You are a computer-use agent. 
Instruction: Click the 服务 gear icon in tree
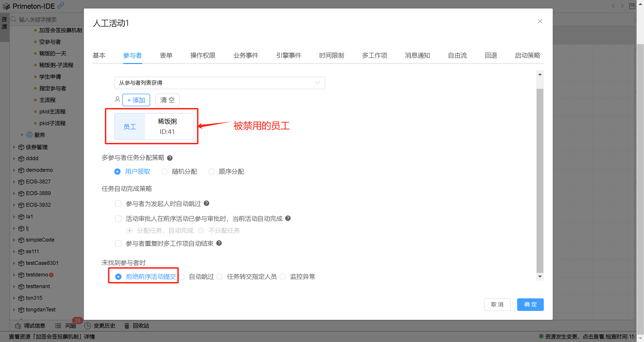tap(30, 135)
